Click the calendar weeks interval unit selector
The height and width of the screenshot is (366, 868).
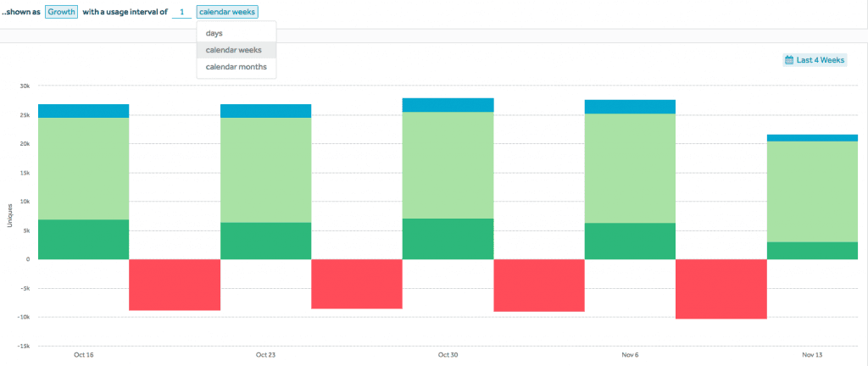(x=226, y=12)
